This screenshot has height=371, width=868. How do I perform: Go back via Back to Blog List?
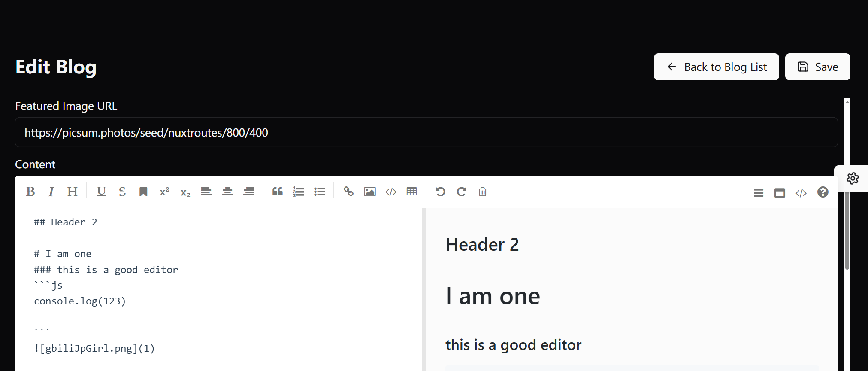[x=716, y=67]
